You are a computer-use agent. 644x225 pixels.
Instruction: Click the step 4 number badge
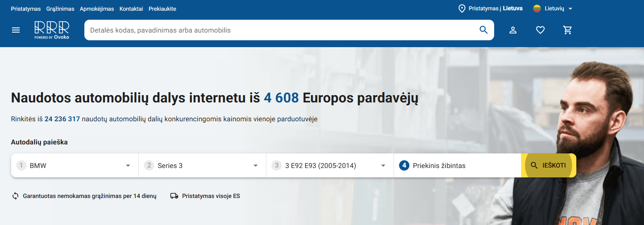pos(404,165)
